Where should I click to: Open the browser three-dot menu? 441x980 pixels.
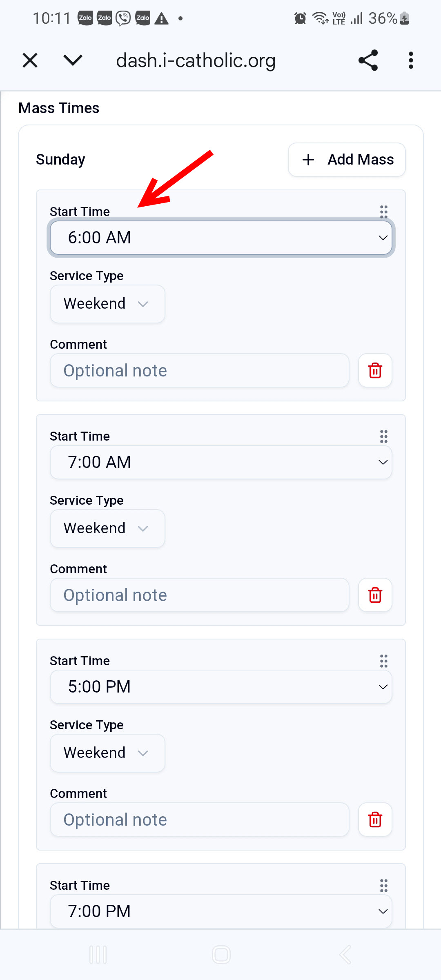coord(411,60)
